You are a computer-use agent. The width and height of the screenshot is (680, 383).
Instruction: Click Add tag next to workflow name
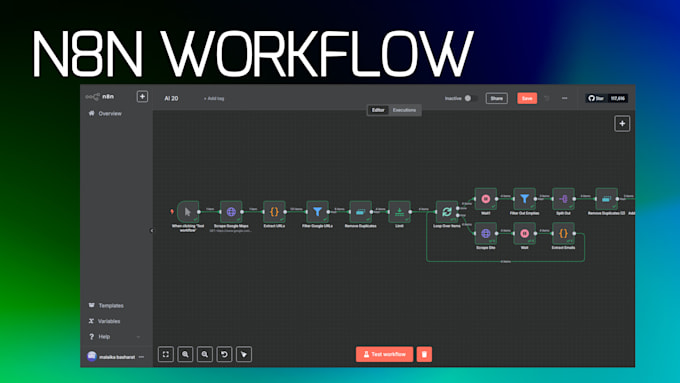pyautogui.click(x=214, y=98)
